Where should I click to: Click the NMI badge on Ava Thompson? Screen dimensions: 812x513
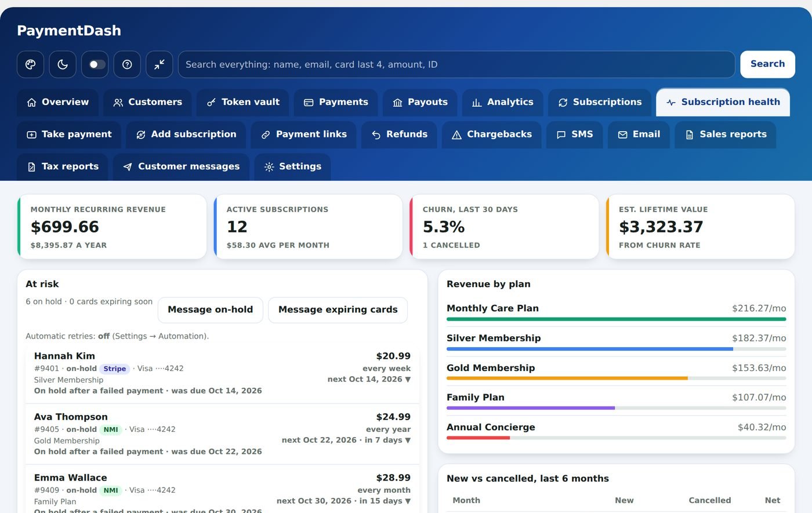point(111,430)
